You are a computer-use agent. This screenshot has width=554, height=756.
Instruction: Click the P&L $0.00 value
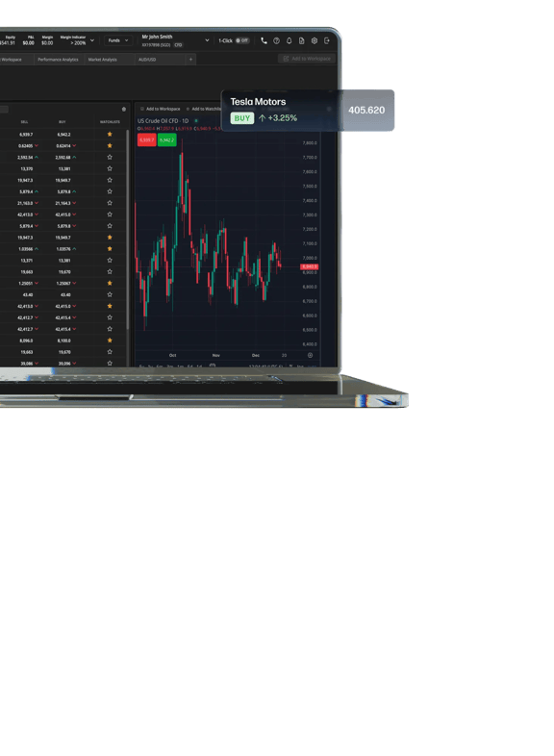pyautogui.click(x=29, y=43)
